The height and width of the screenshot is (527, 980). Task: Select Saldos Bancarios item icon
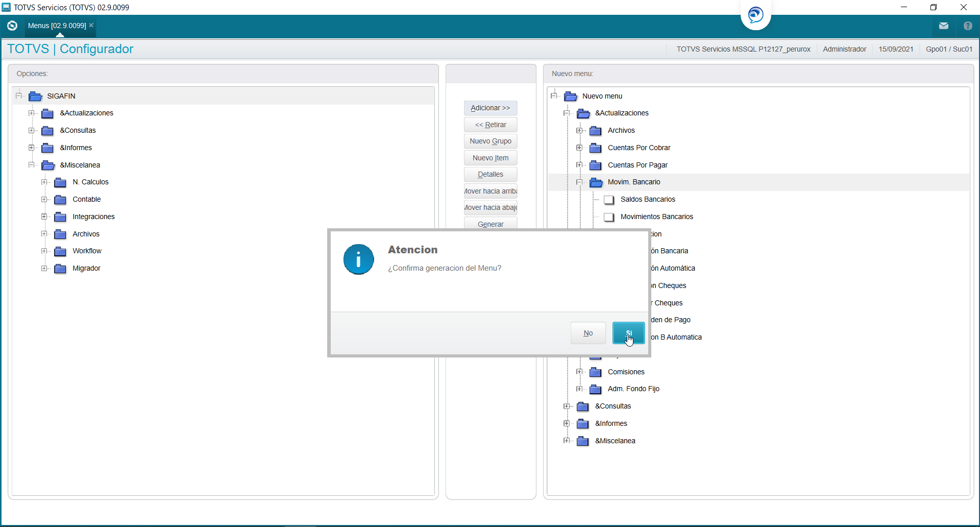(609, 200)
